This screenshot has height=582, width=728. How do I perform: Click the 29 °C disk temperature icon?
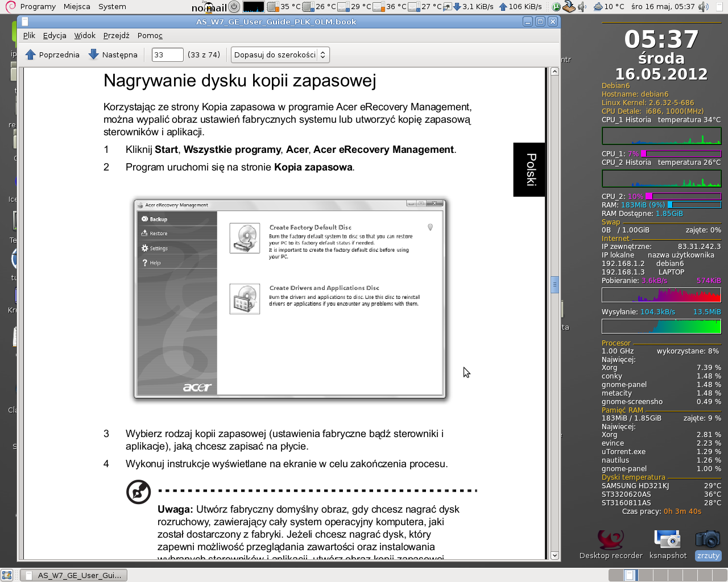click(x=344, y=7)
